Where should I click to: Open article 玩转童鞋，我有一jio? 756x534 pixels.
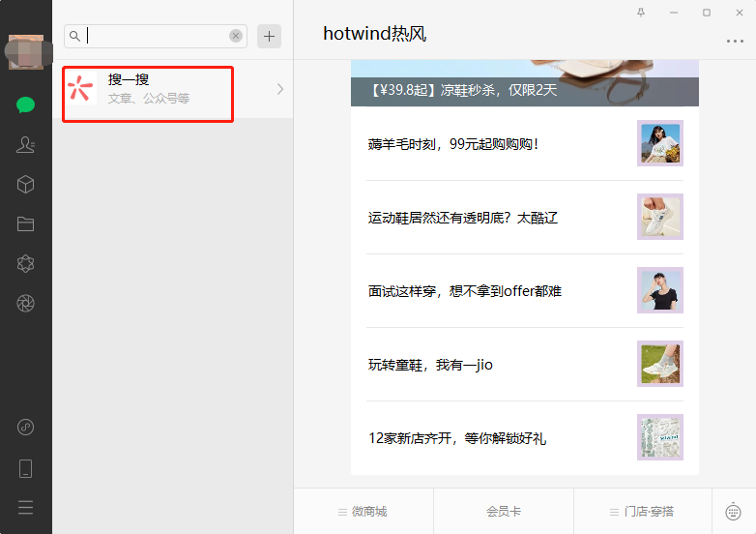coord(525,364)
